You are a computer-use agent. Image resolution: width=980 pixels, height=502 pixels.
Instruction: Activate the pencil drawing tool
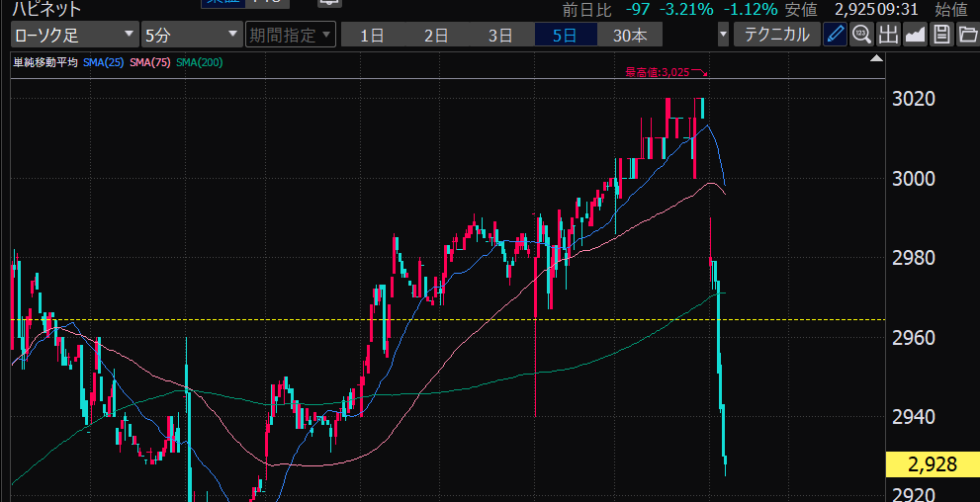(x=836, y=35)
